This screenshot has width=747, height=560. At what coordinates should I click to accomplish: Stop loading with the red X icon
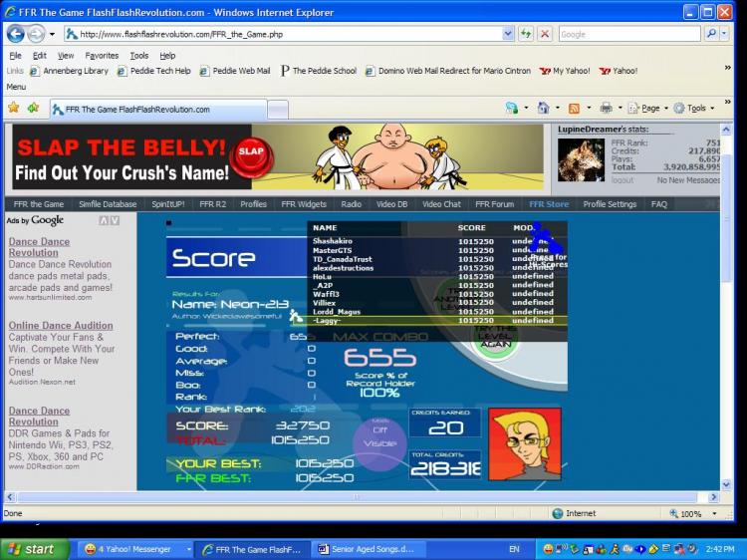coord(545,34)
